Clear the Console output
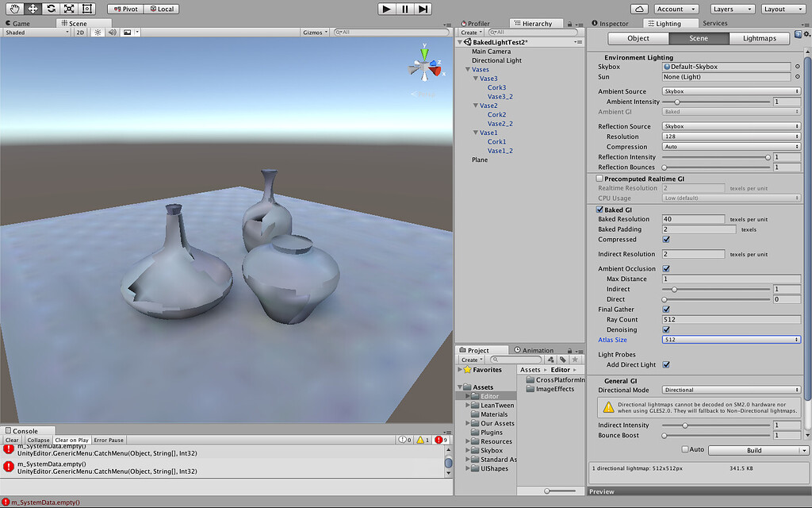 11,439
